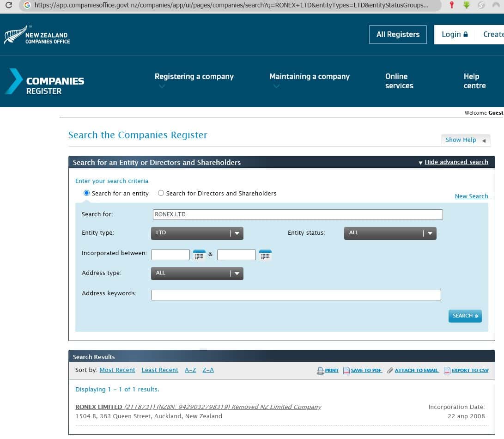The image size is (504, 439).
Task: Click the ATTACH TO EMAIL link
Action: pos(416,371)
